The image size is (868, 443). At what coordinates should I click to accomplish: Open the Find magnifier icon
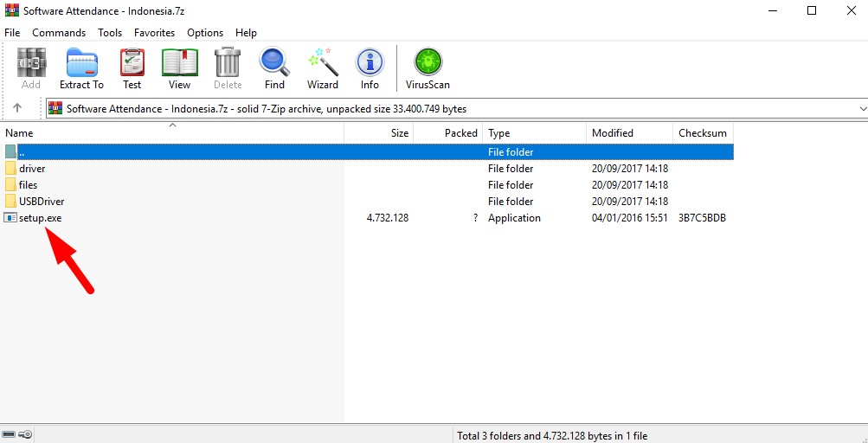pos(274,62)
